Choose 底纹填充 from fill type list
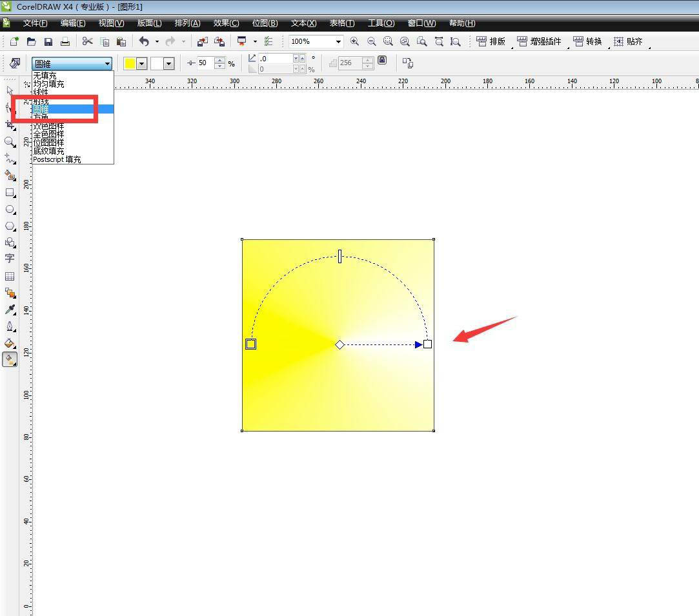 pyautogui.click(x=49, y=151)
